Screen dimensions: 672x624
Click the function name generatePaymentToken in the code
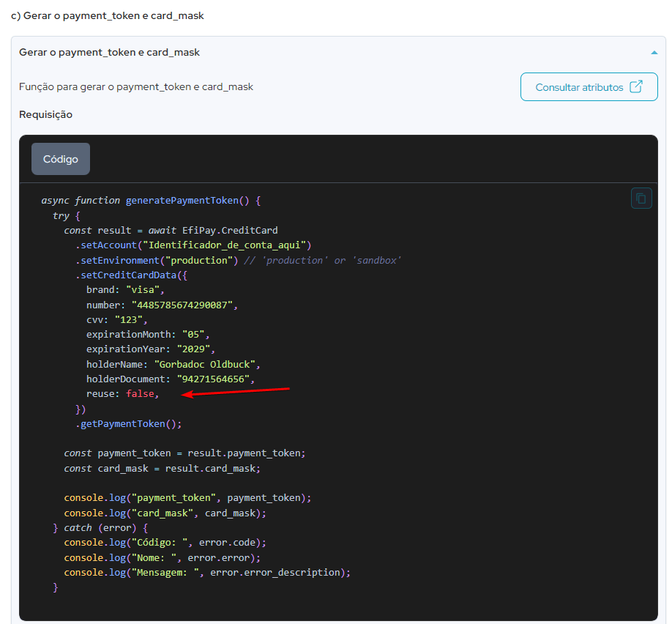point(182,201)
